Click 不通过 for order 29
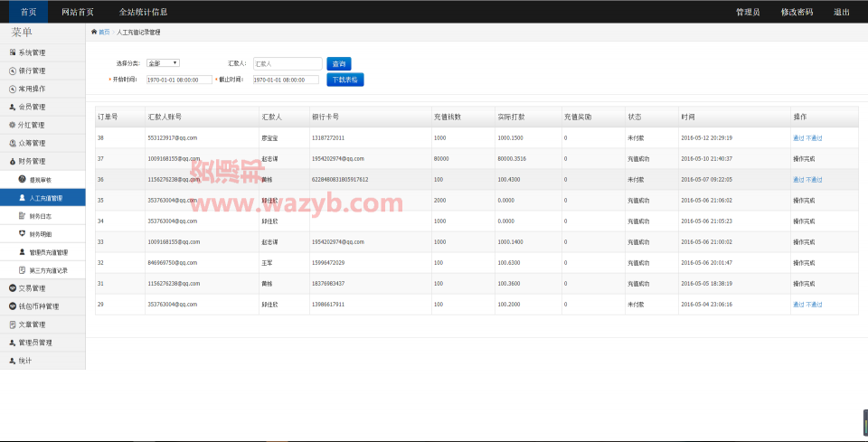Viewport: 868px width, 442px height. point(814,305)
